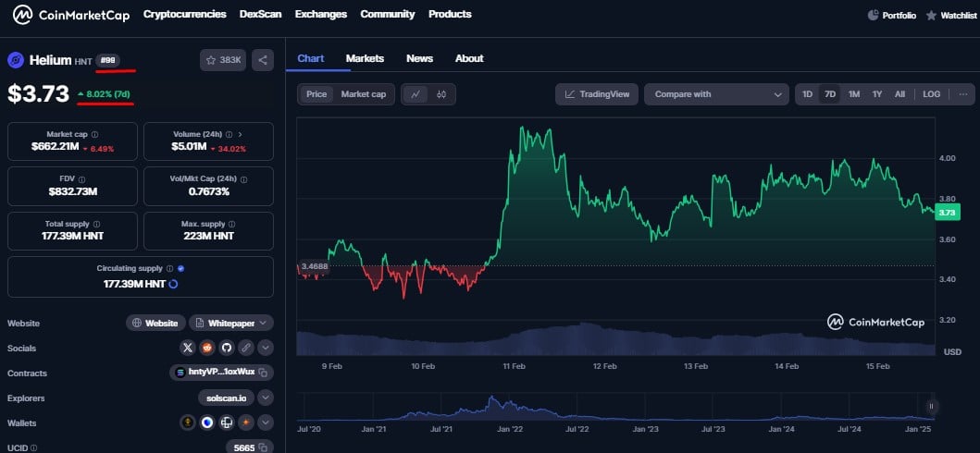Switch chart to Price view

pyautogui.click(x=316, y=94)
